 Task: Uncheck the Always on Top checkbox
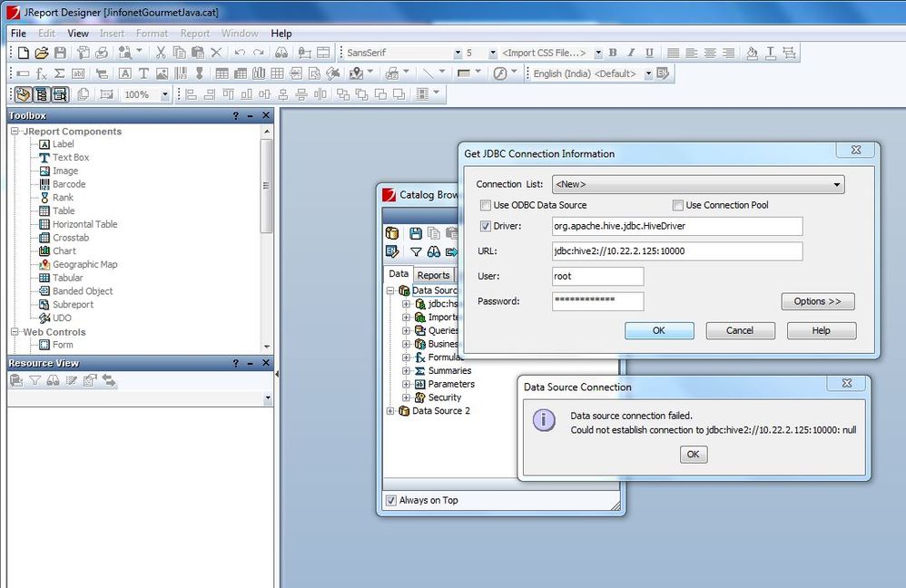(x=391, y=500)
